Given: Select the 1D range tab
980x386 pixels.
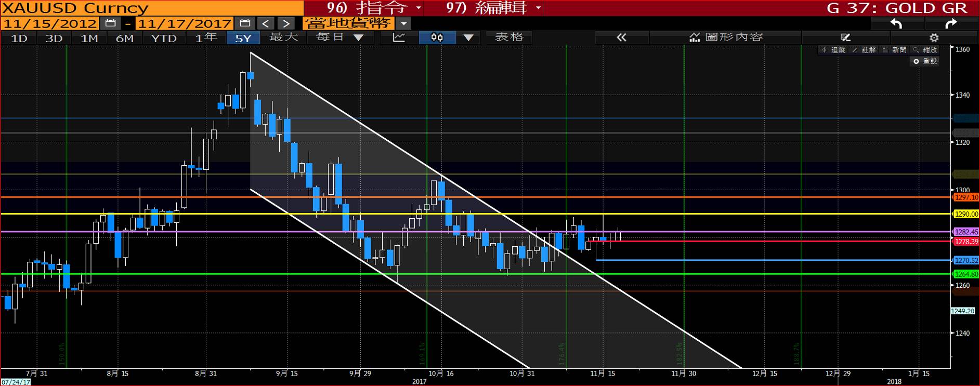Looking at the screenshot, I should click(19, 38).
